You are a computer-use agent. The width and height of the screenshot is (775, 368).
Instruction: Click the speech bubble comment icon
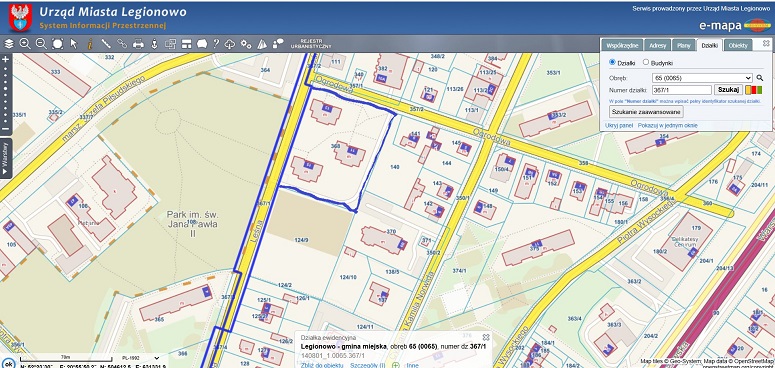[202, 43]
